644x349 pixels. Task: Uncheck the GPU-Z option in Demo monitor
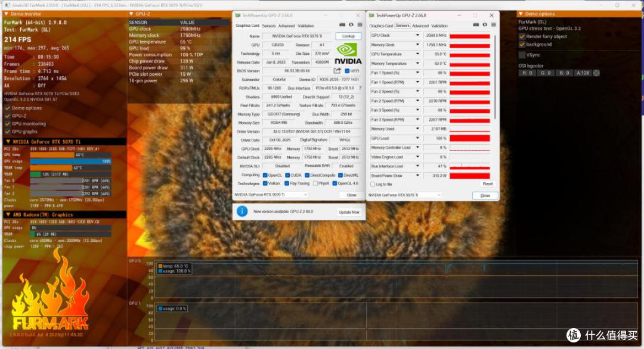click(x=7, y=116)
